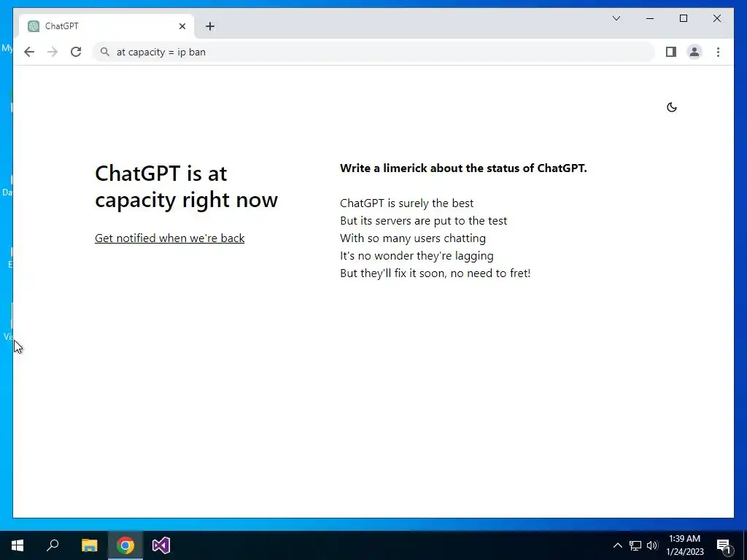Click 'But they'll fix it soon, no need to fret!'
The image size is (747, 560).
[435, 273]
